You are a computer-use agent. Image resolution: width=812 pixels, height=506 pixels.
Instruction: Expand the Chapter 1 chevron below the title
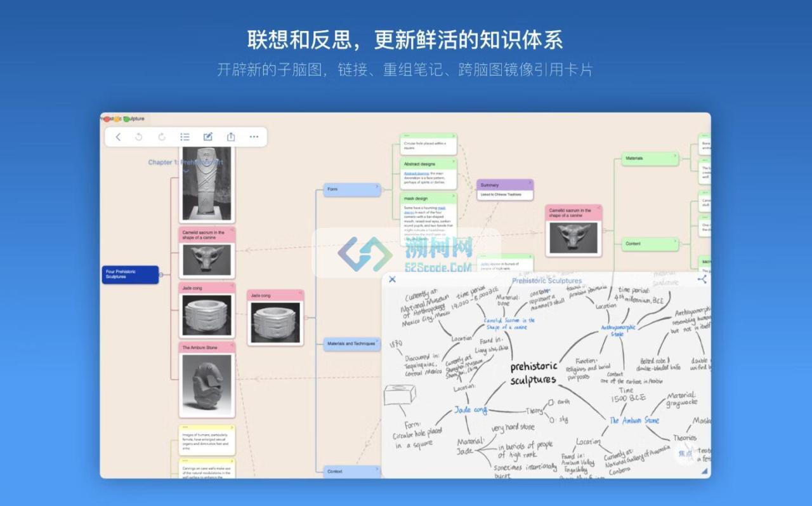click(186, 171)
